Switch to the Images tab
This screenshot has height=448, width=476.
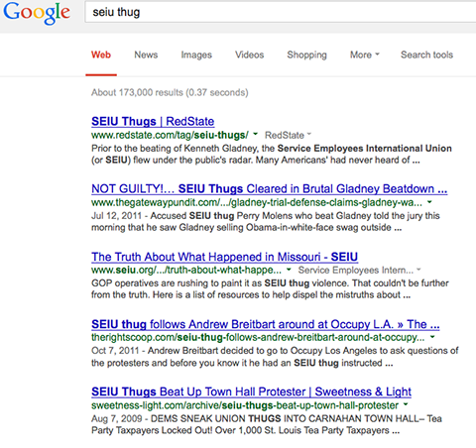click(x=196, y=55)
